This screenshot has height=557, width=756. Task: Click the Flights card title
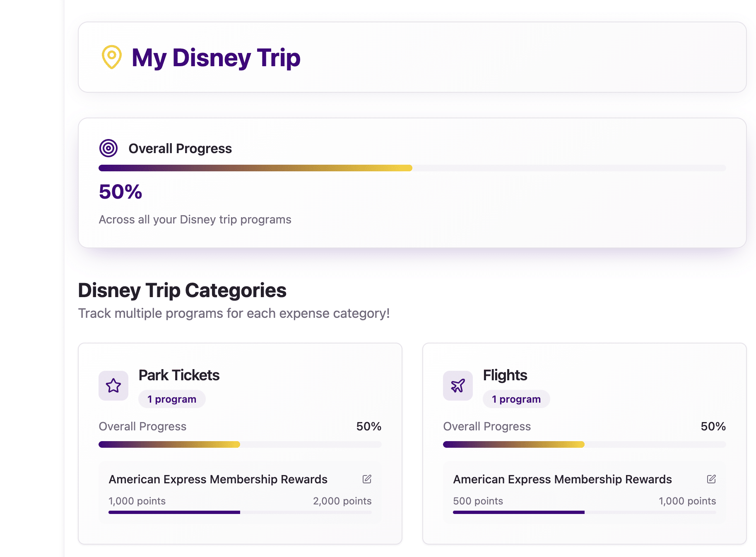coord(505,375)
